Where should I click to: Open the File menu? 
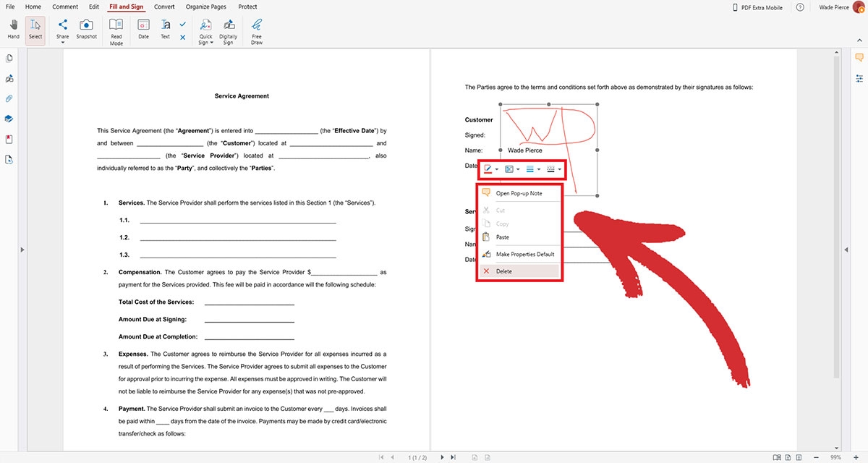click(11, 7)
